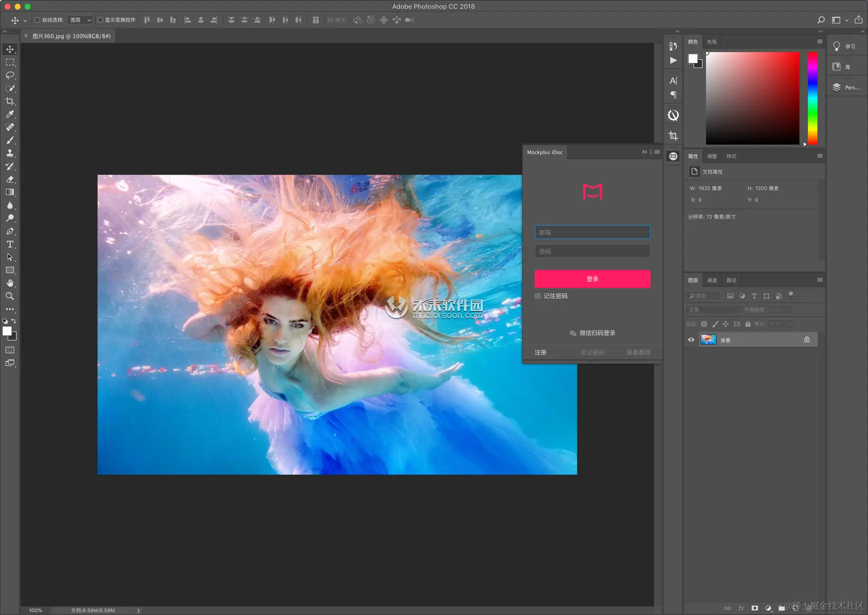
Task: Swap foreground and background colors
Action: coord(14,321)
